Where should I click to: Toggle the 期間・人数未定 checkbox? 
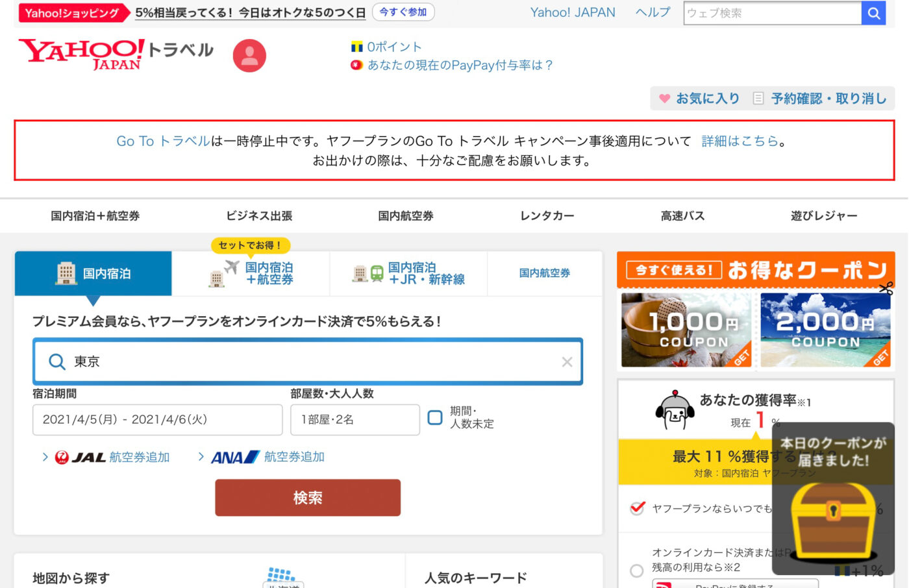435,417
